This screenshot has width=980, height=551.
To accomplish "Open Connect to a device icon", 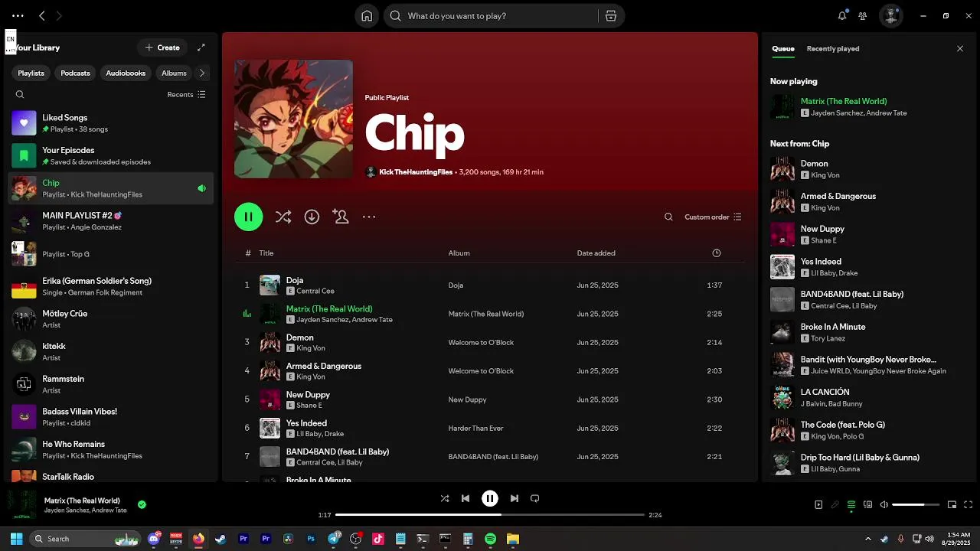I will [867, 504].
